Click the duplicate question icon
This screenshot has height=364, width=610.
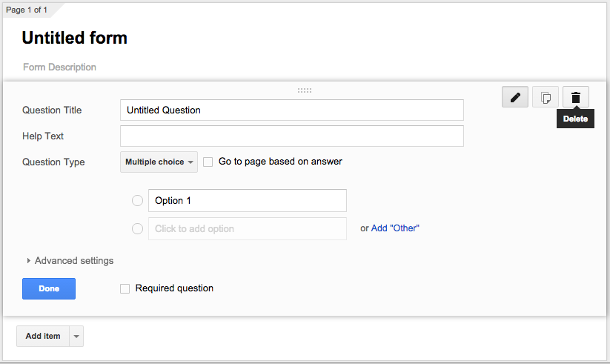[546, 97]
